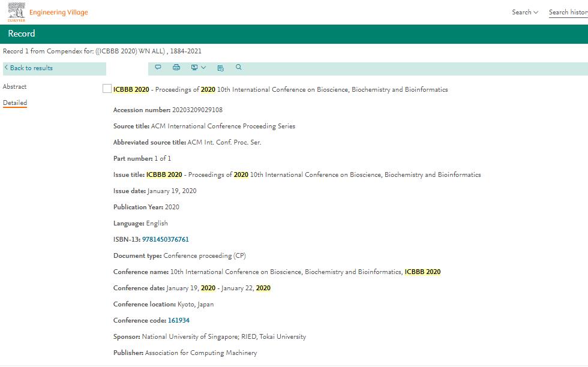This screenshot has width=588, height=367.
Task: Open ISBN-13 link 9781450376761
Action: pos(166,239)
